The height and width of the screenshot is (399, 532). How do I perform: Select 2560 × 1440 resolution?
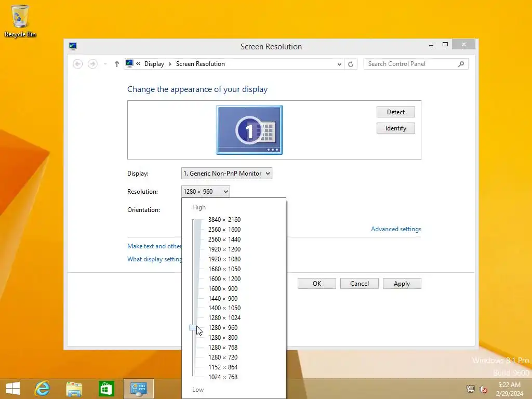tap(224, 239)
